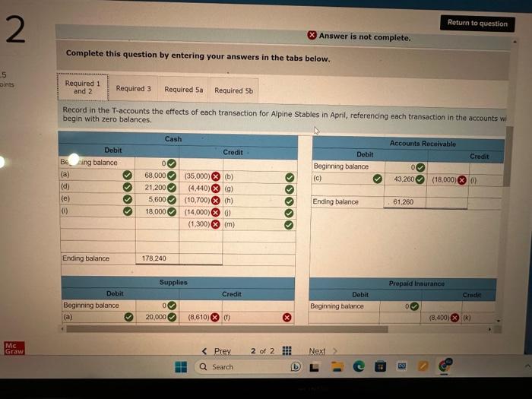The height and width of the screenshot is (399, 532).
Task: Click Accounts Receivable Ending balance 61,260
Action: point(405,202)
